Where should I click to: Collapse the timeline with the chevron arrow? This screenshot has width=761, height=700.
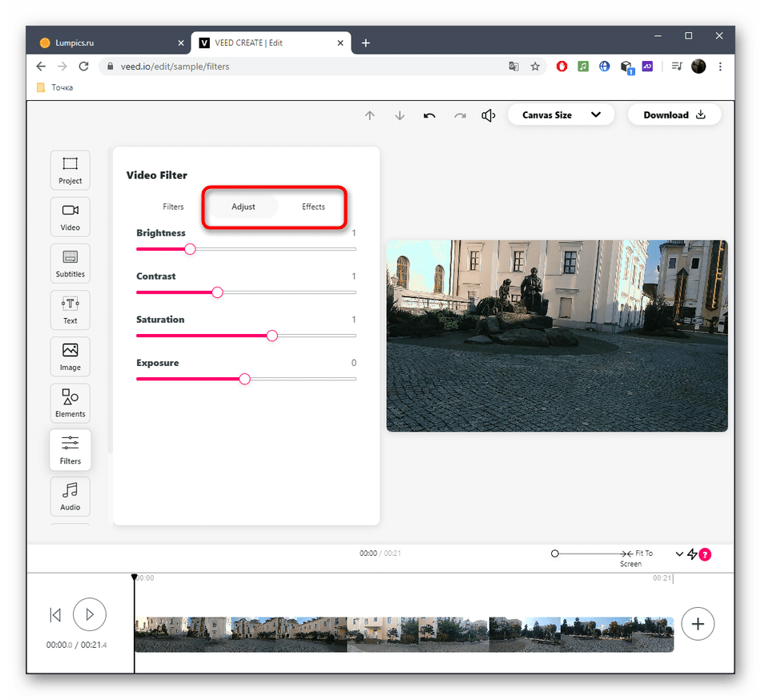tap(679, 554)
